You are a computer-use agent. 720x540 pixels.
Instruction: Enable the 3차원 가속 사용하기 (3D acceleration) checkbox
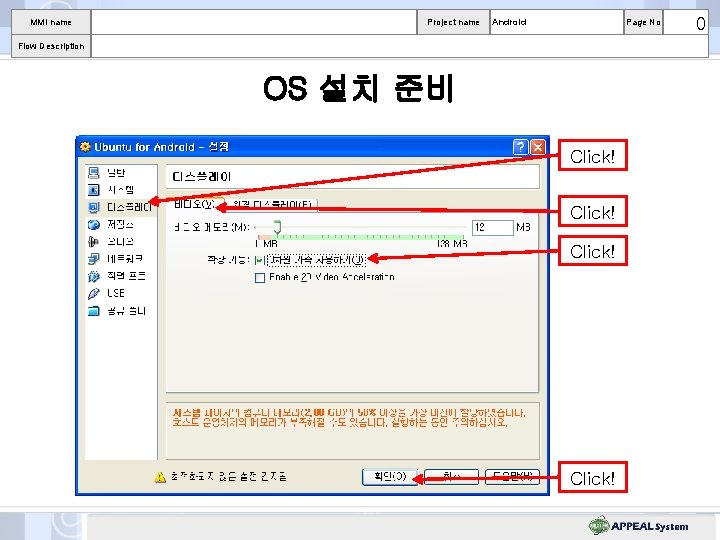tap(260, 260)
